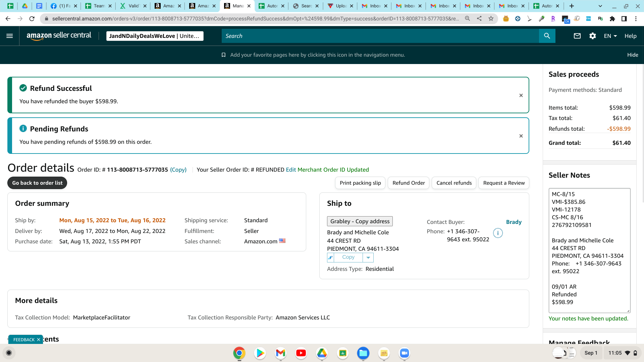Open the Help menu item
This screenshot has height=362, width=644.
pyautogui.click(x=631, y=36)
